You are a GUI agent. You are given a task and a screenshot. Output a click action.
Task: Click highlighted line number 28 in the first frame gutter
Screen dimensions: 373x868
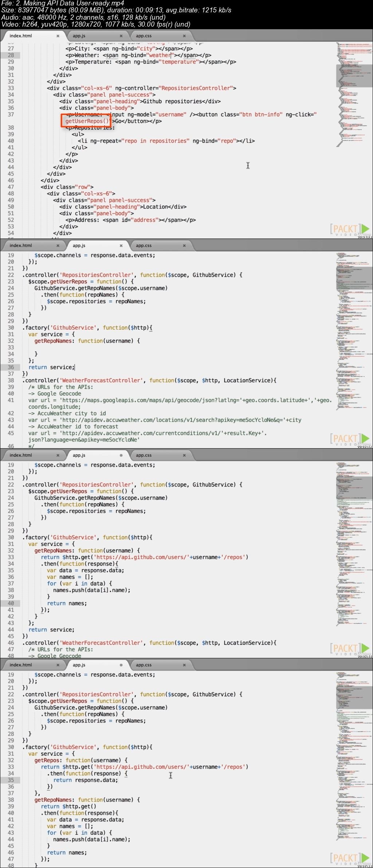(11, 55)
